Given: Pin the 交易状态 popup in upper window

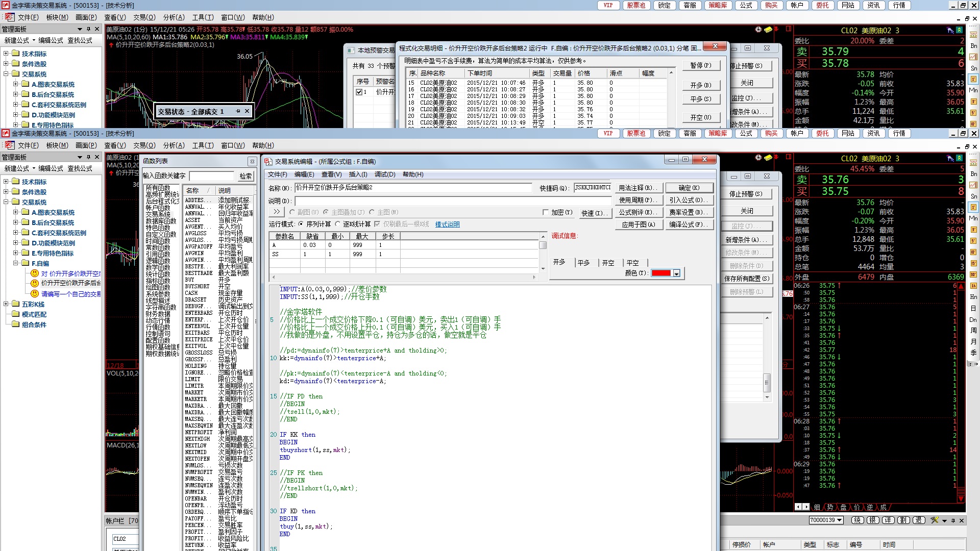Looking at the screenshot, I should click(x=238, y=111).
